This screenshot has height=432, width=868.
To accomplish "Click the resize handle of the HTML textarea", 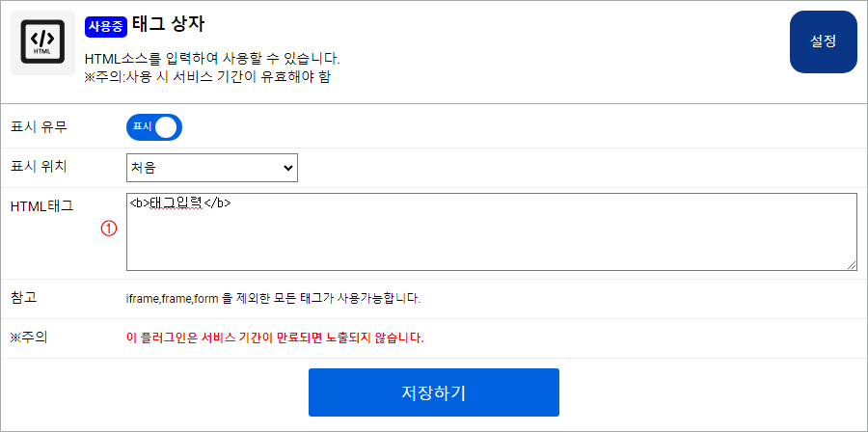I will coord(852,264).
